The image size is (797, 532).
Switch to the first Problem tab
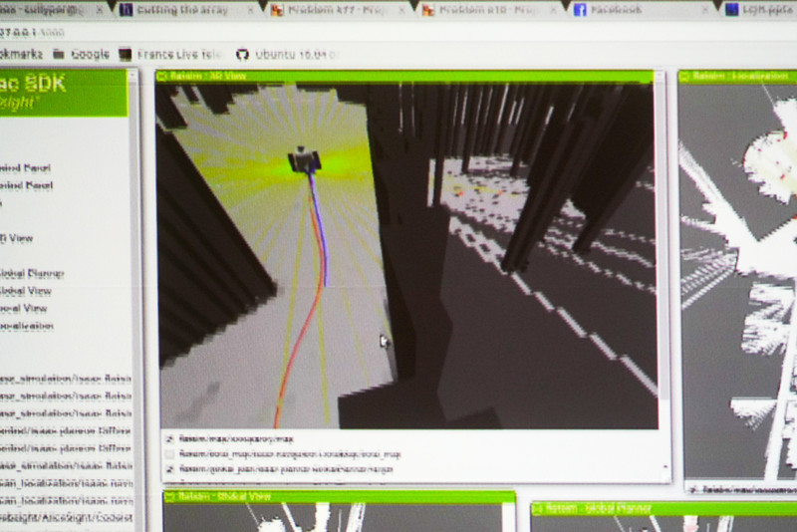(x=338, y=10)
